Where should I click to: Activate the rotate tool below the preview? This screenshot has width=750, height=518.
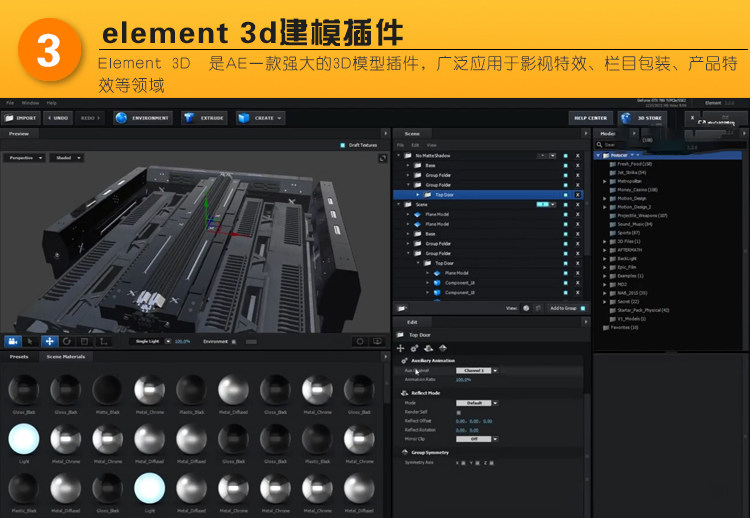click(x=67, y=342)
